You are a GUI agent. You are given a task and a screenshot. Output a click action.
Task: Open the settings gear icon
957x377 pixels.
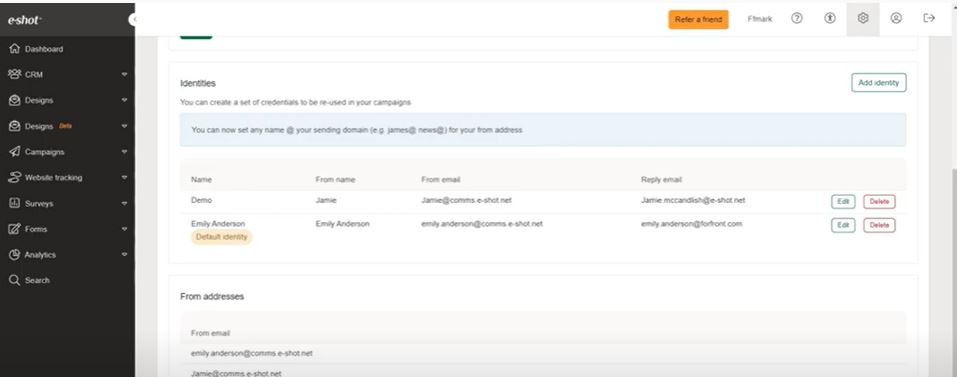click(862, 18)
